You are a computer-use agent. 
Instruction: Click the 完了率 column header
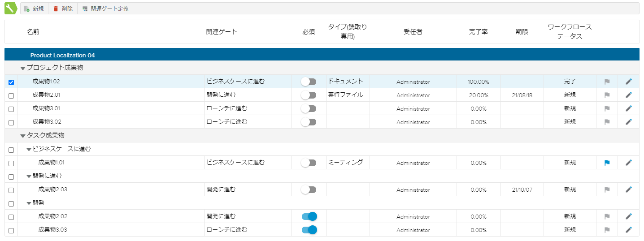tap(478, 32)
